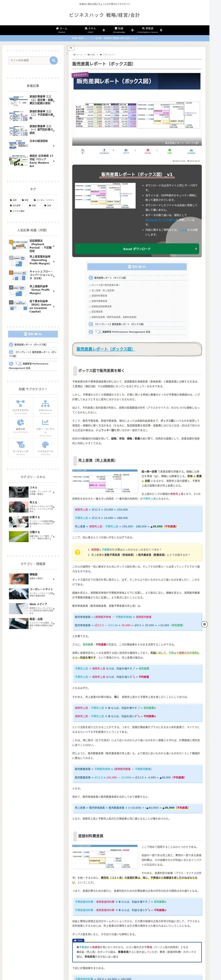Open the マネジメント category label on hero
This screenshot has width=221, height=980.
coord(80,75)
